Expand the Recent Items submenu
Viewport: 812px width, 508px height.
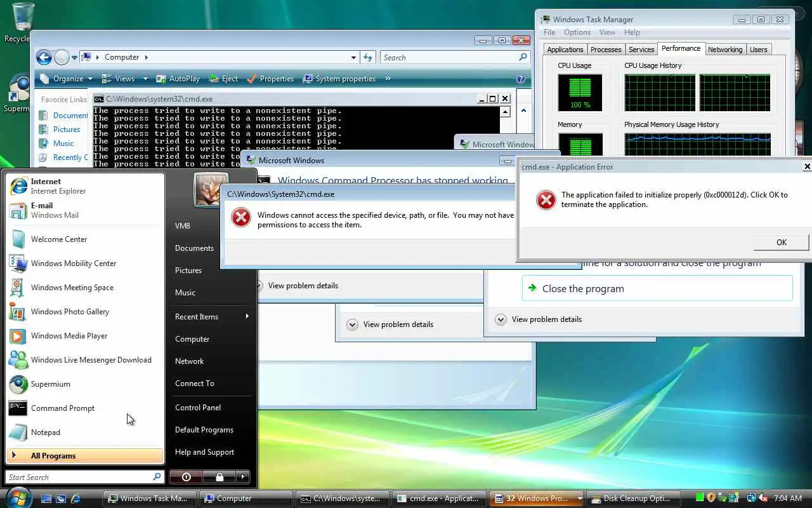click(212, 317)
